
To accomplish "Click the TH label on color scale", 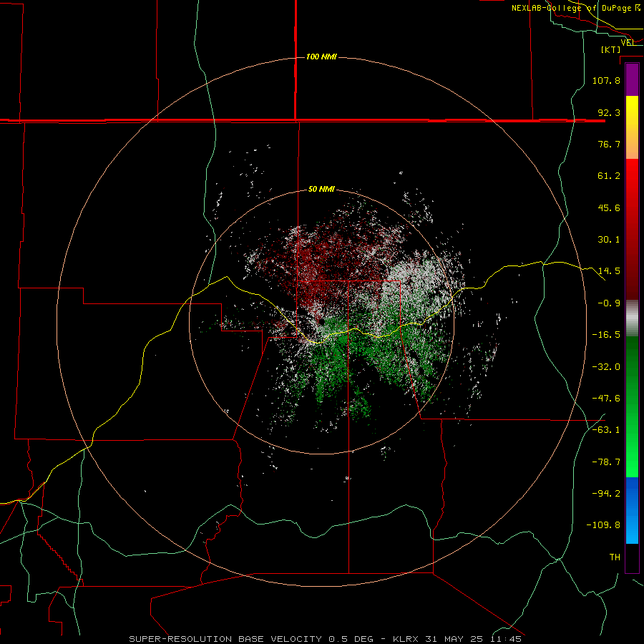I will pos(615,557).
